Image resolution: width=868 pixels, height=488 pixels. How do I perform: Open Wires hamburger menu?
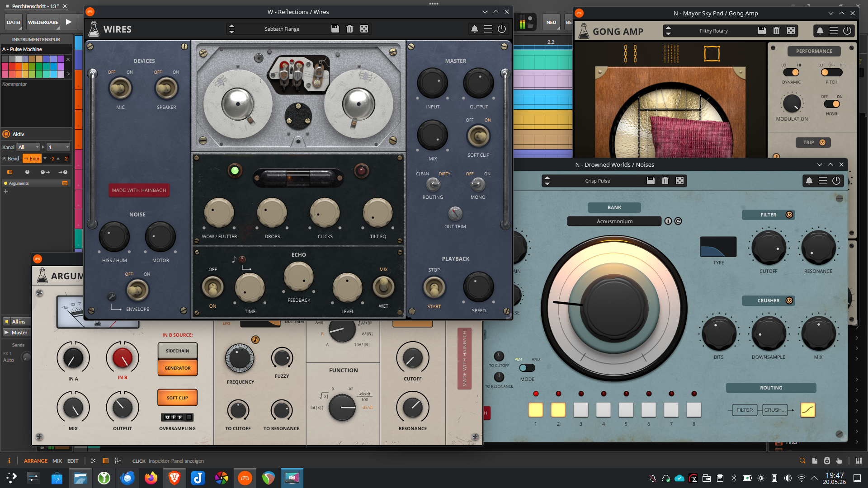click(x=488, y=29)
